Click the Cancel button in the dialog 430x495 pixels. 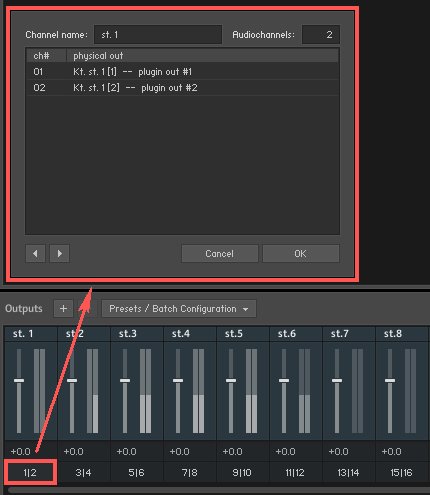(x=220, y=254)
